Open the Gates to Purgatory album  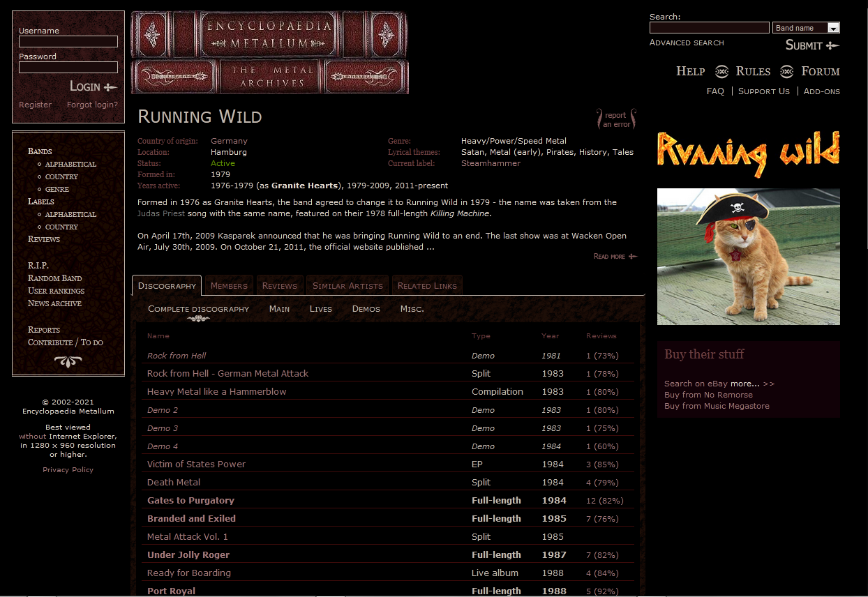pyautogui.click(x=190, y=501)
